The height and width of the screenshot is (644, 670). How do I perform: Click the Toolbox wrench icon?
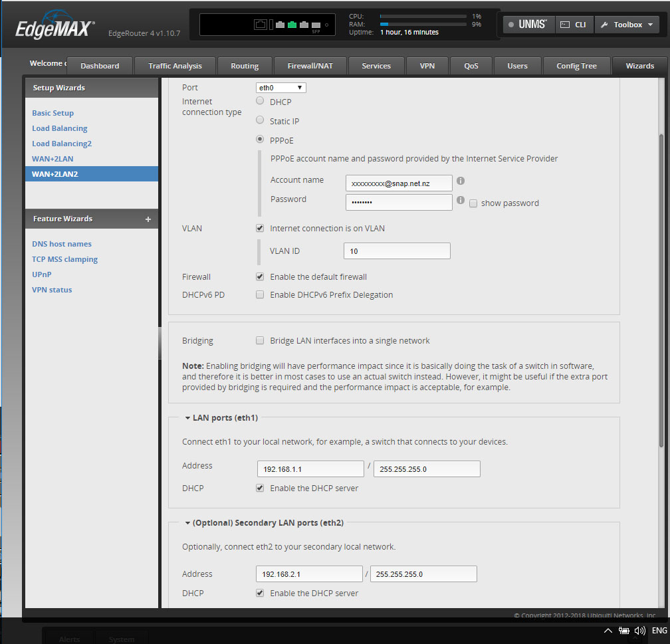(x=604, y=25)
